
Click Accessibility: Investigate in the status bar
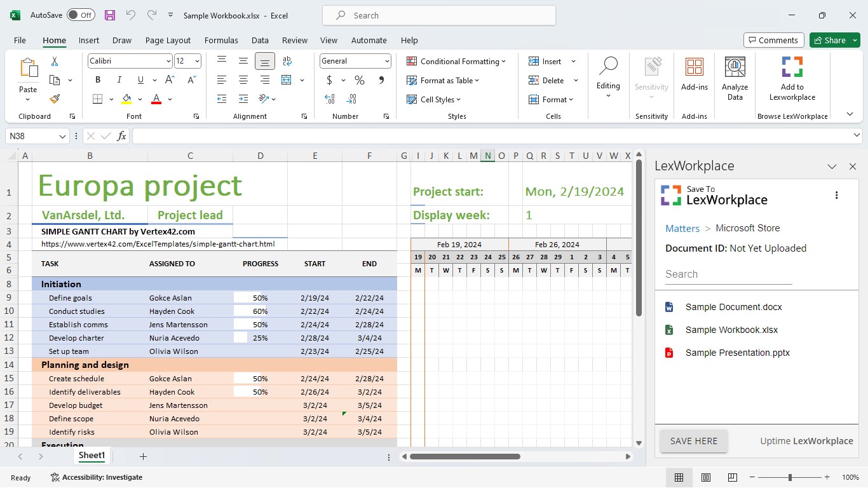pos(97,477)
